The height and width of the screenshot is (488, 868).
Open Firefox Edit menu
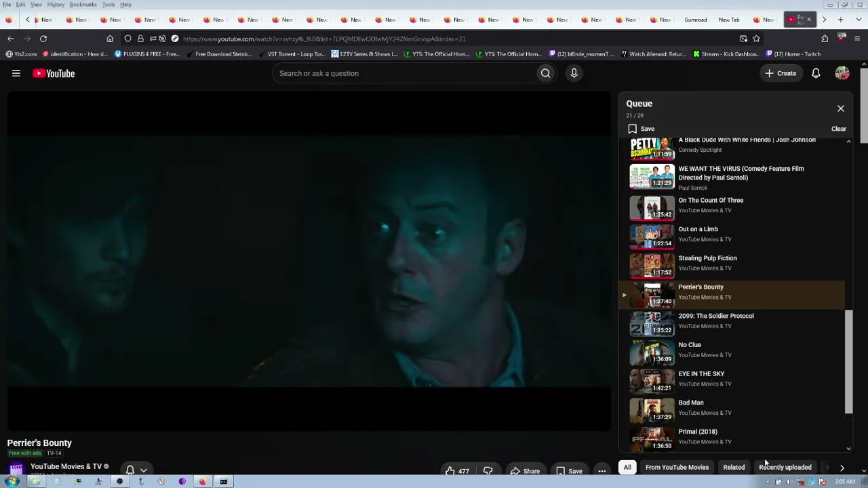[21, 5]
